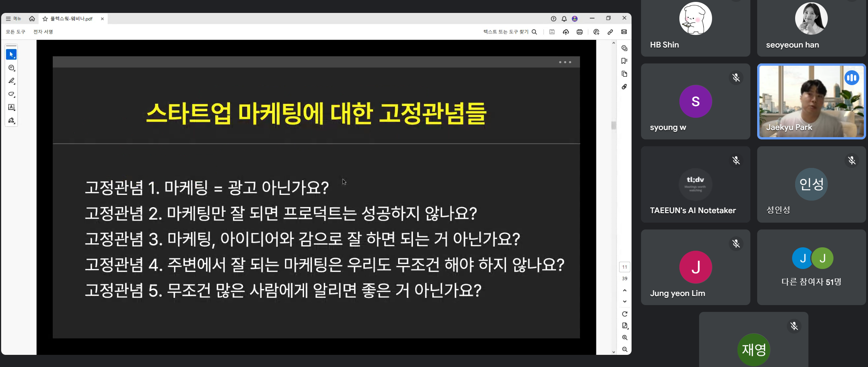Print the document

pos(580,32)
